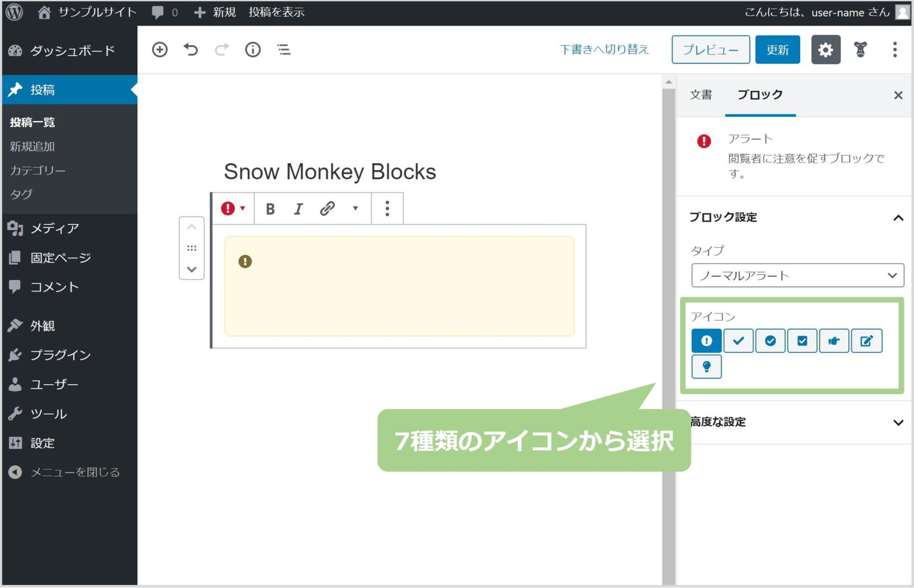Open the three-dot more options menu on the block
Image resolution: width=914 pixels, height=588 pixels.
click(387, 208)
